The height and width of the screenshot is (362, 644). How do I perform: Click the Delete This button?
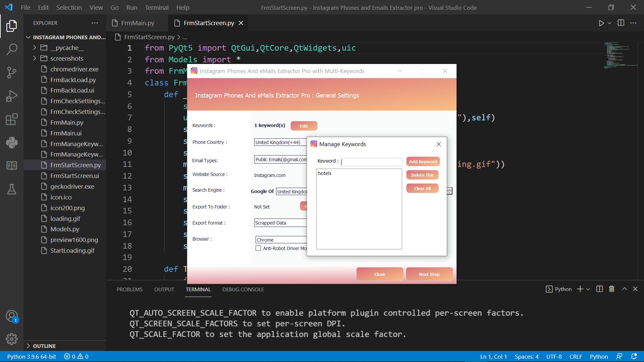[x=422, y=175]
